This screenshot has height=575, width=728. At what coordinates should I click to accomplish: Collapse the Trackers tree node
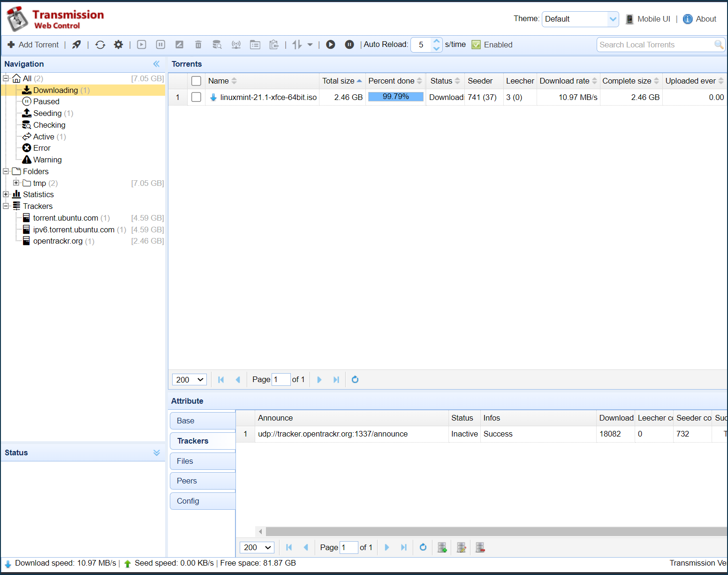coord(6,206)
